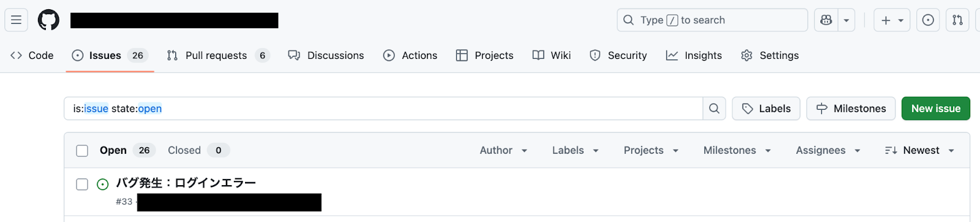Open the hamburger navigation menu
The image size is (980, 222).
coord(16,20)
